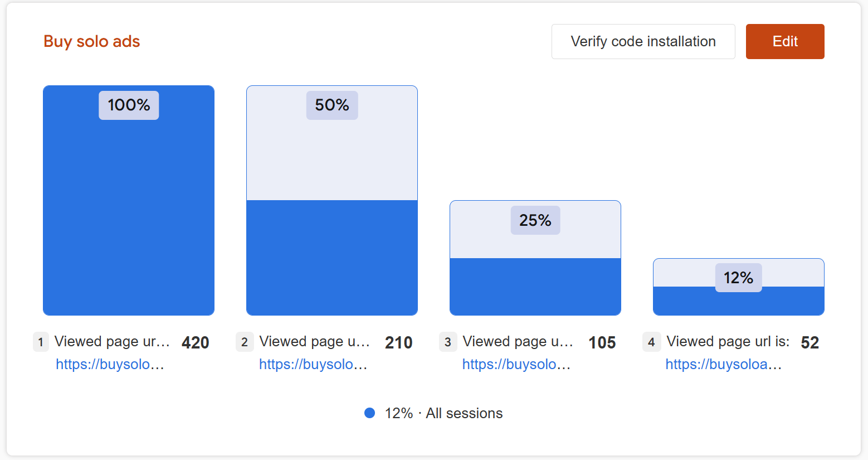Click the 100% percentage badge
Image resolution: width=868 pixels, height=460 pixels.
(129, 105)
